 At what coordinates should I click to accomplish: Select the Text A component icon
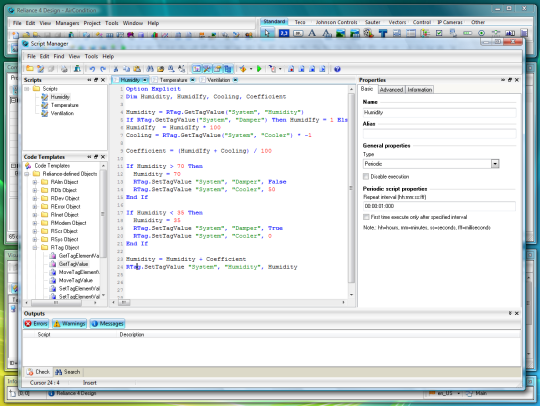[312, 33]
